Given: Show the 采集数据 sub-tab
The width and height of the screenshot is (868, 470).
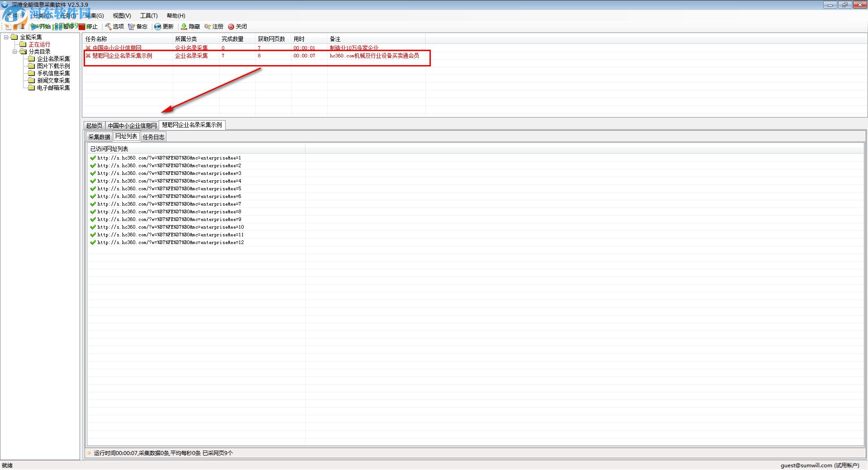Looking at the screenshot, I should [99, 137].
